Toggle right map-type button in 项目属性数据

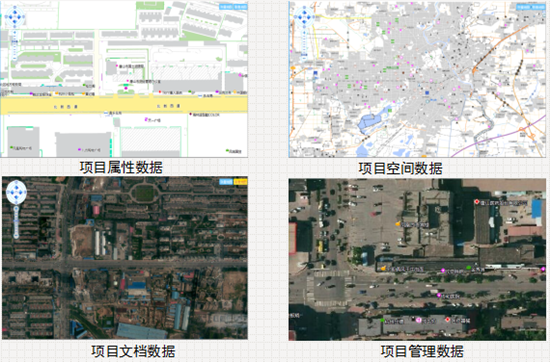(x=240, y=7)
